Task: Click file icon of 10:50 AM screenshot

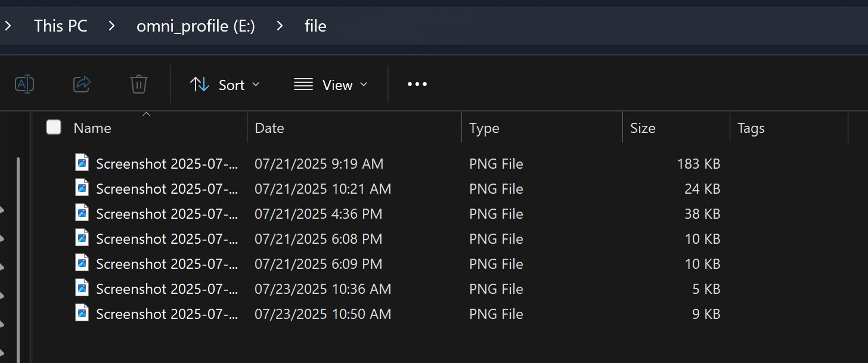Action: tap(82, 314)
